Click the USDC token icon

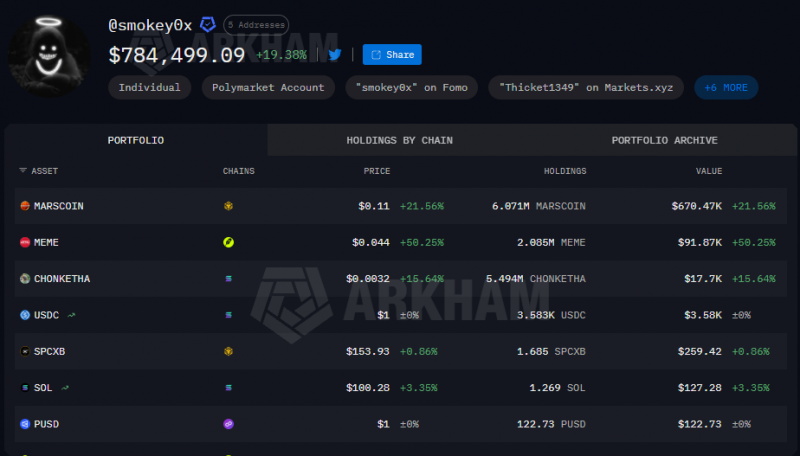coord(24,315)
